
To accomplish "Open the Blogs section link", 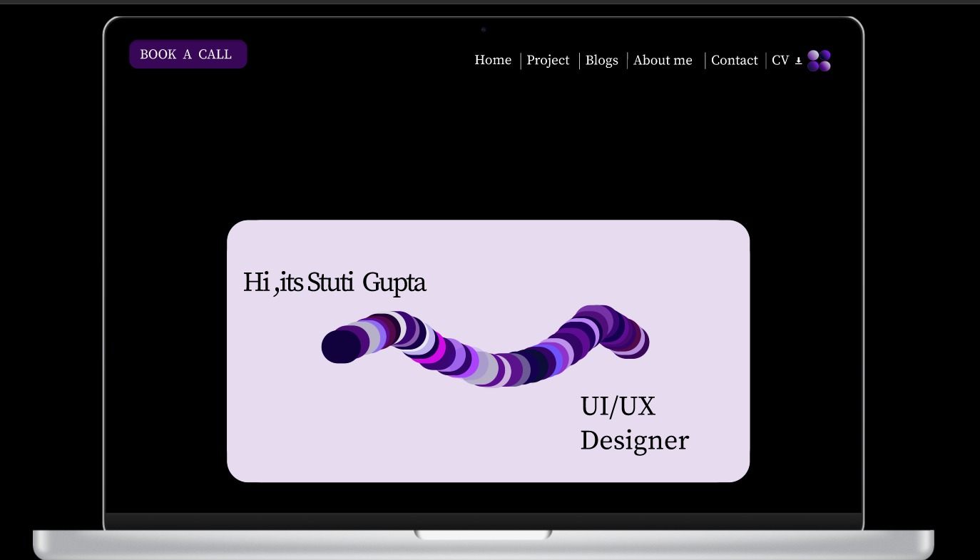I will click(x=601, y=61).
